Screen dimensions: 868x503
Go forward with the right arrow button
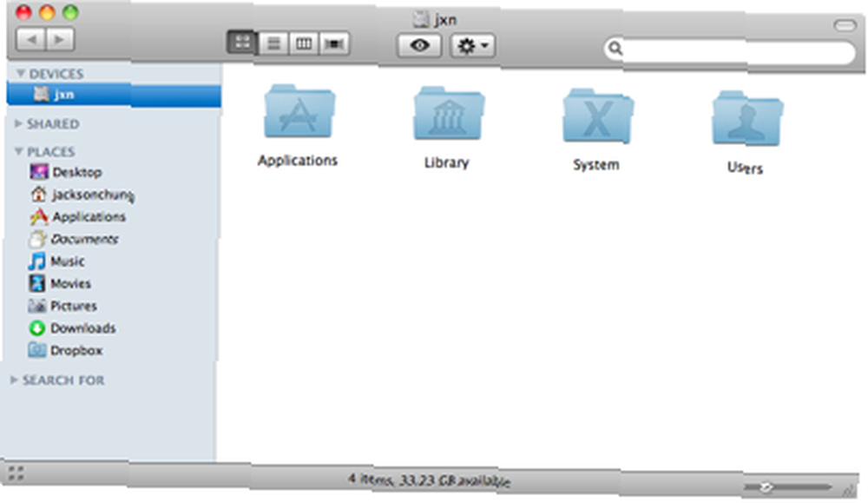tap(60, 39)
